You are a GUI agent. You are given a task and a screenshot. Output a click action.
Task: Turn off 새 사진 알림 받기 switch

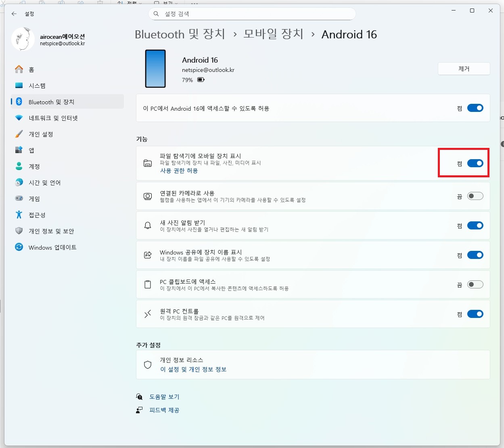475,225
